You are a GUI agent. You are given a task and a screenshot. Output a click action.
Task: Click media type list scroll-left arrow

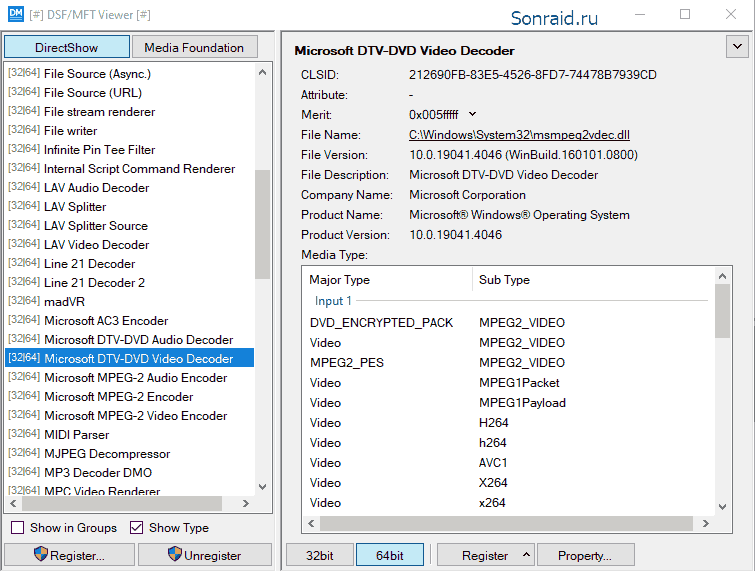click(x=311, y=523)
